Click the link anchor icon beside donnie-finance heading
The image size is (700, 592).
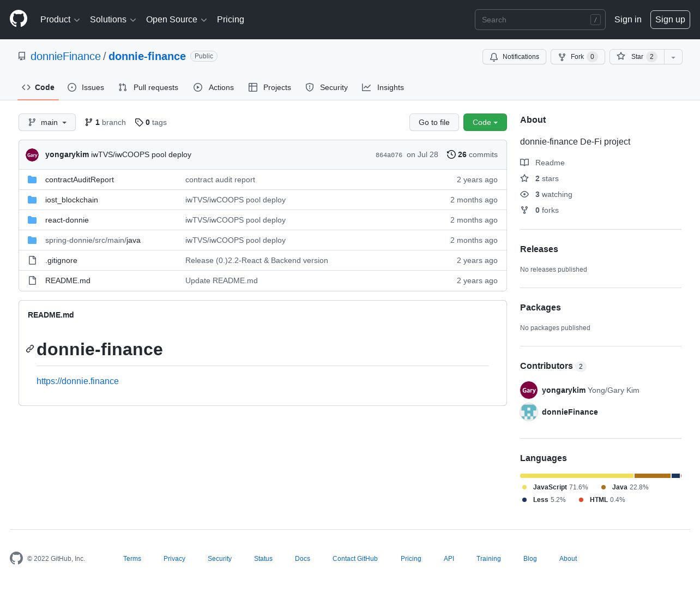pos(30,349)
